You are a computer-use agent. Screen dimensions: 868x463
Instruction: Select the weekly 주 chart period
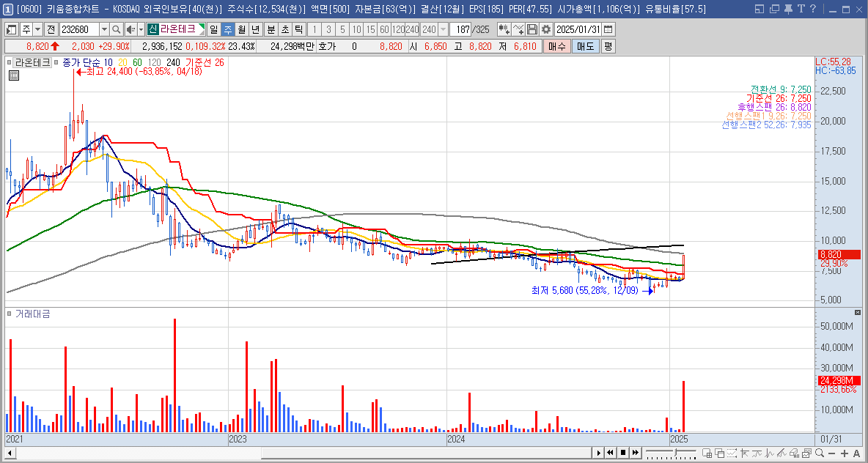(227, 29)
